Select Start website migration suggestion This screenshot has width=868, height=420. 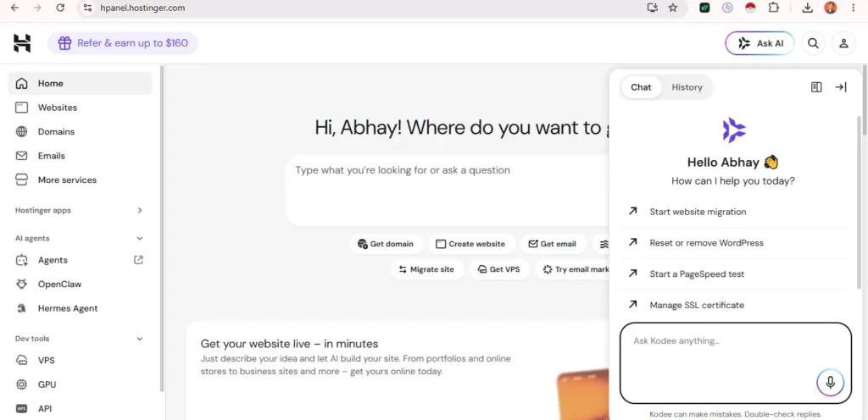coord(733,212)
